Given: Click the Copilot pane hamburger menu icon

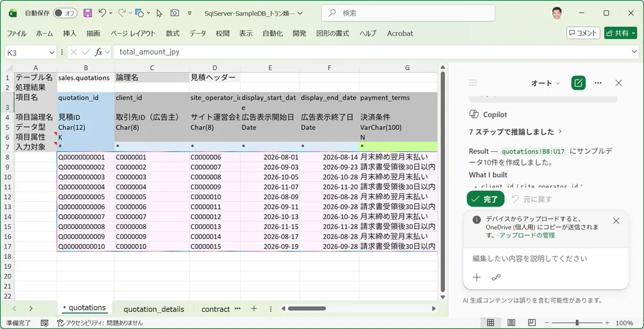Looking at the screenshot, I should tap(473, 83).
